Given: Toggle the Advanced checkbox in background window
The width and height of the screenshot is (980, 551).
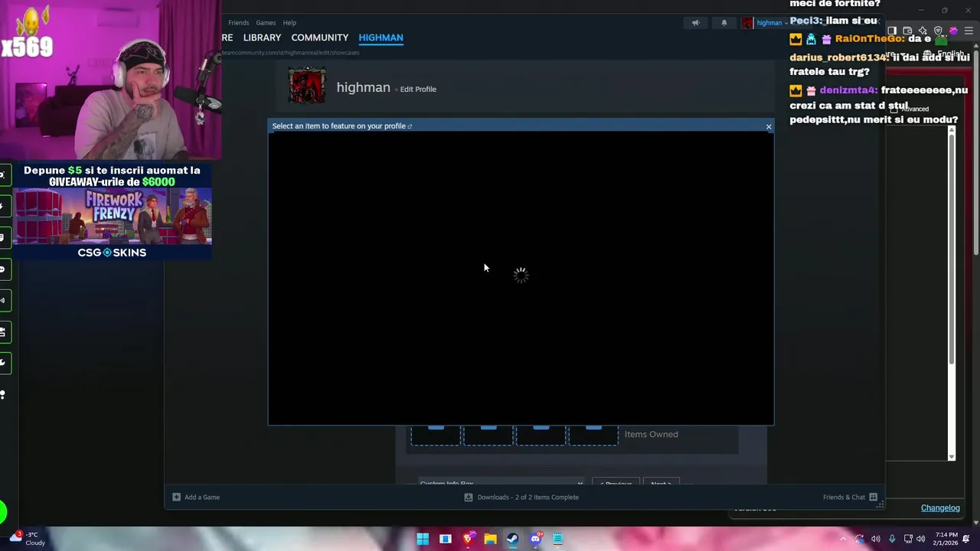Looking at the screenshot, I should [x=893, y=109].
